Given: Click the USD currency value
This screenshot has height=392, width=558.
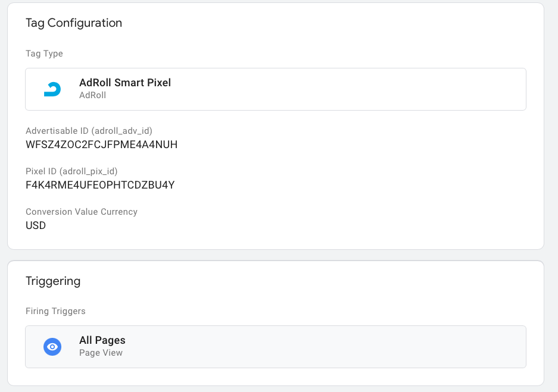Looking at the screenshot, I should pos(36,225).
